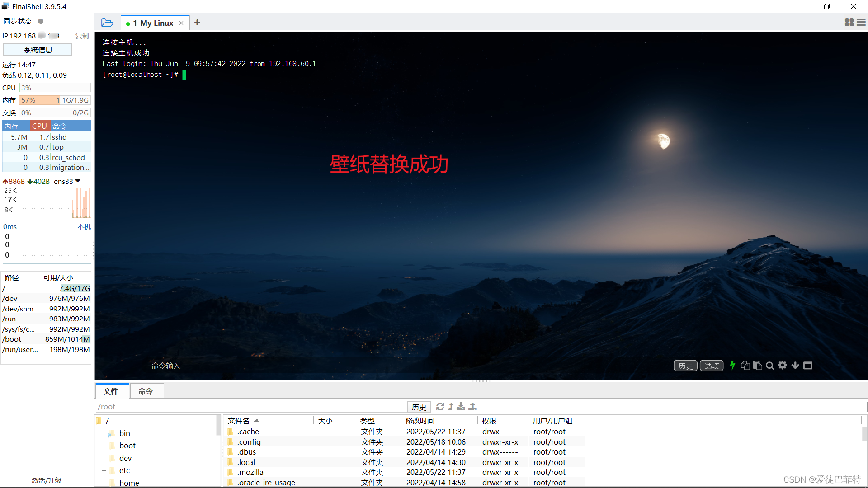Click the download file icon
Viewport: 868px width, 488px height.
pos(461,407)
